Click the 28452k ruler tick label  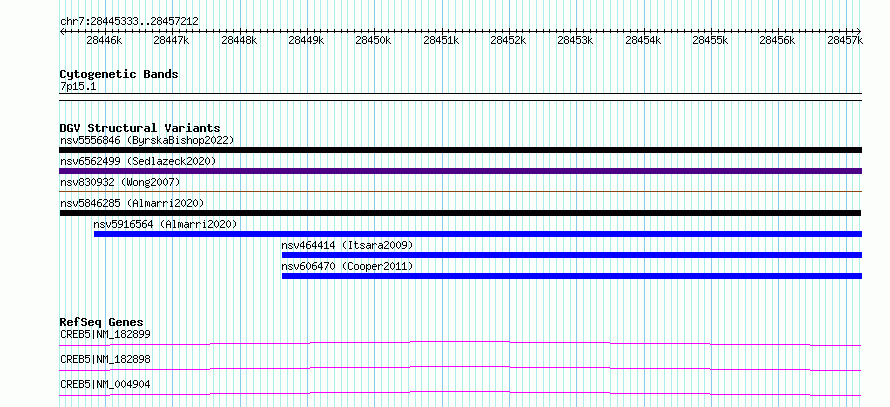[x=508, y=40]
